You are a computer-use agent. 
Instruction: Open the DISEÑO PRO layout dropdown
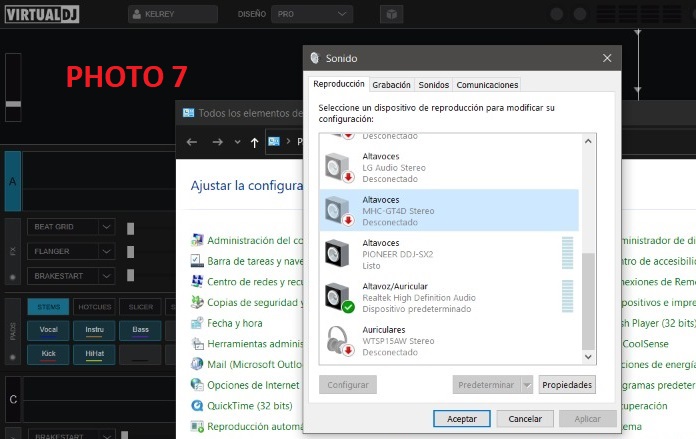312,14
